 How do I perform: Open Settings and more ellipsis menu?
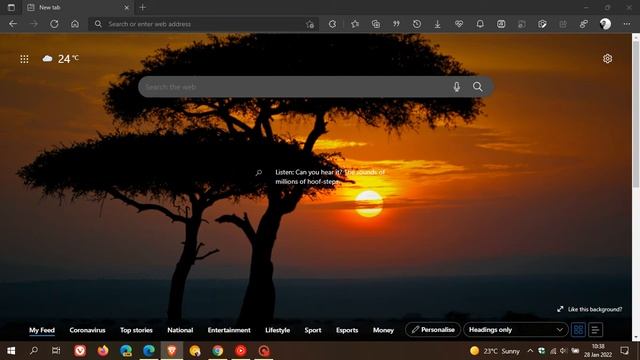[x=627, y=24]
